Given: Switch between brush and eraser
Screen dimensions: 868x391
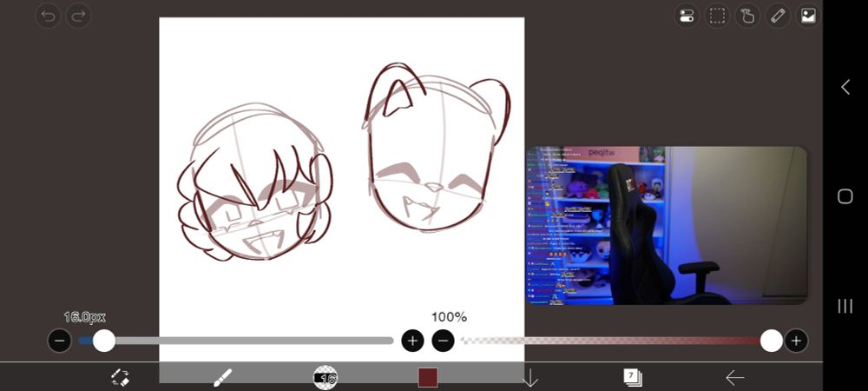Looking at the screenshot, I should point(120,378).
